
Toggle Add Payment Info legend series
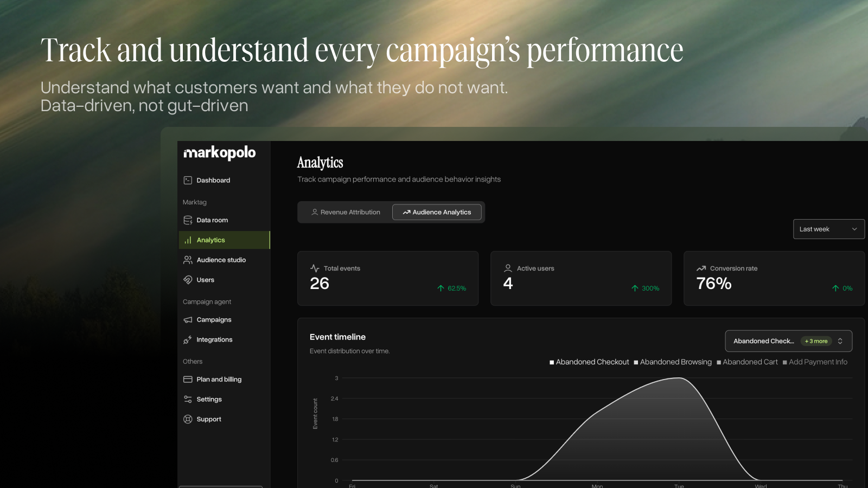click(815, 362)
